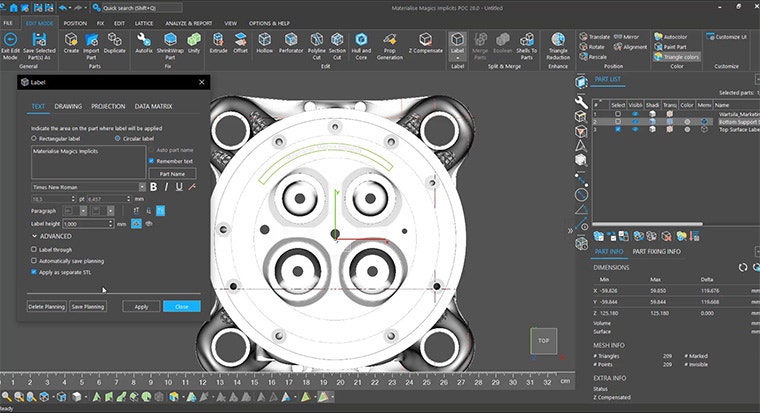Viewport: 760px width, 413px height.
Task: Select the Rectangular label radio button
Action: (x=35, y=139)
